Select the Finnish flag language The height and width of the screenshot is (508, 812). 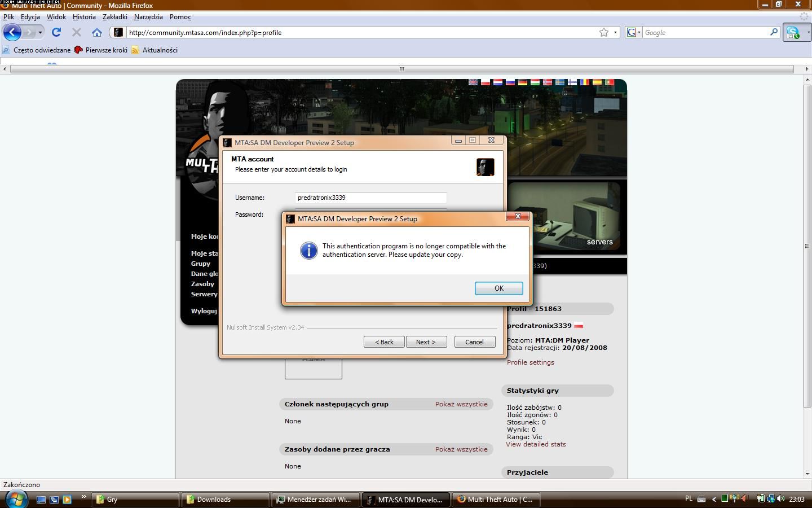tap(572, 82)
